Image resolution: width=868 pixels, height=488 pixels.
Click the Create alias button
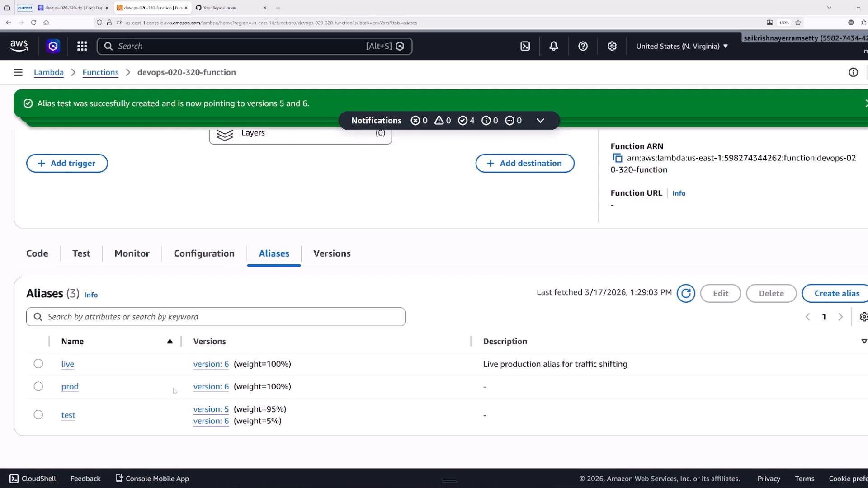pyautogui.click(x=836, y=293)
